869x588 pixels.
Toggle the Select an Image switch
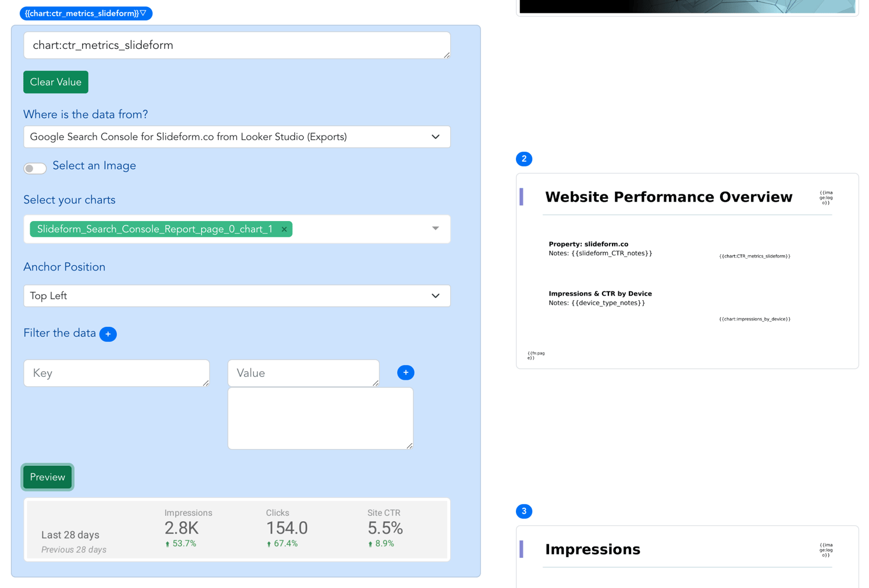(x=35, y=168)
